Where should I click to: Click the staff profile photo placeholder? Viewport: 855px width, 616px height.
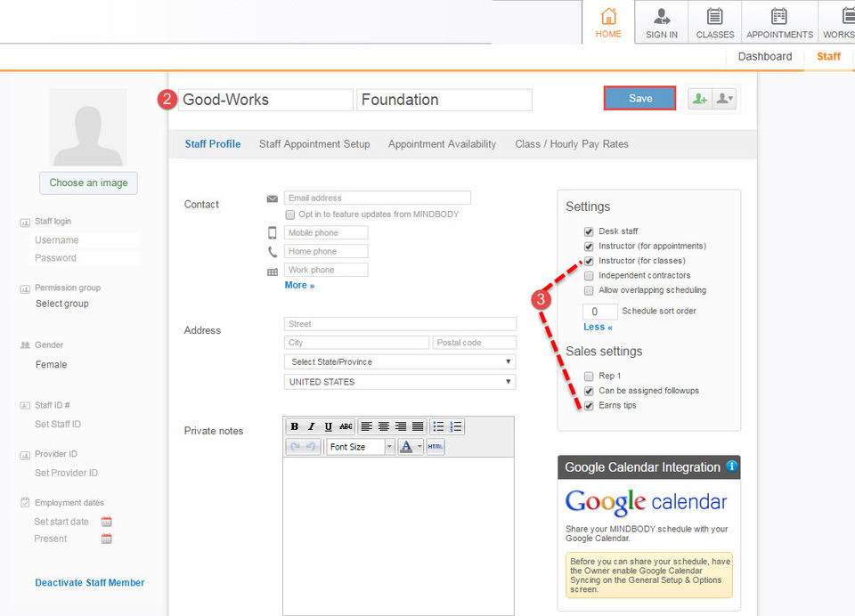tap(88, 127)
